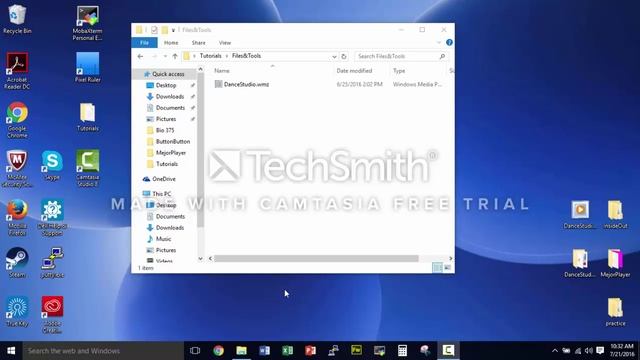The height and width of the screenshot is (360, 640).
Task: Select DanceStudio folder icon on desktop
Action: tap(580, 263)
